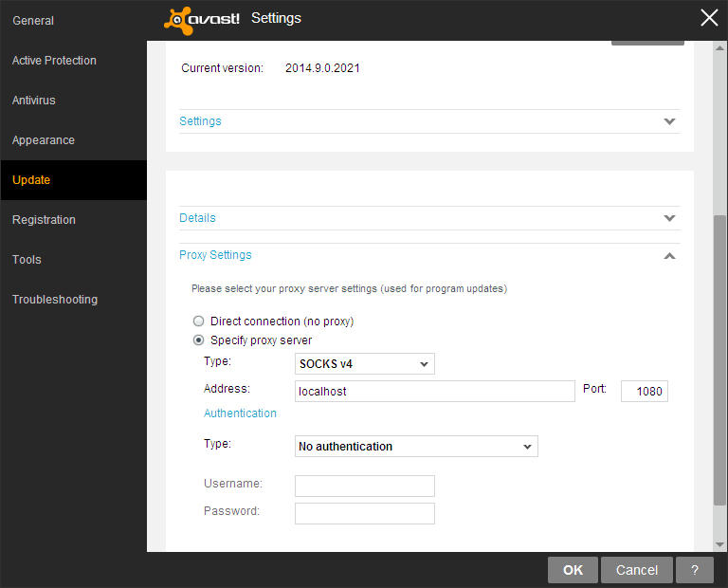Click the Password input field
Image resolution: width=728 pixels, height=588 pixels.
[364, 514]
